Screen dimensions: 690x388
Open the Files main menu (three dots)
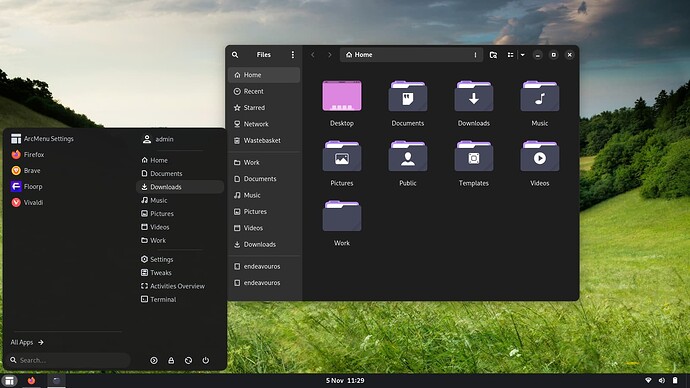(x=293, y=55)
